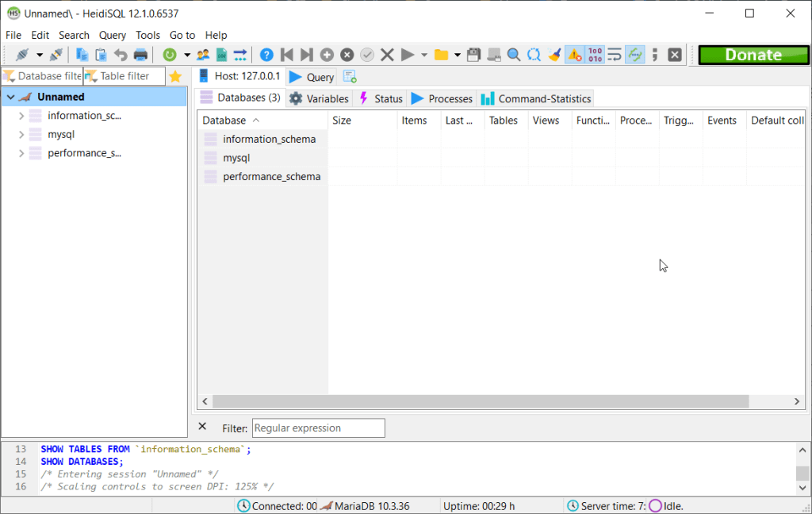Toggle word wrap in the toolbar

(615, 55)
